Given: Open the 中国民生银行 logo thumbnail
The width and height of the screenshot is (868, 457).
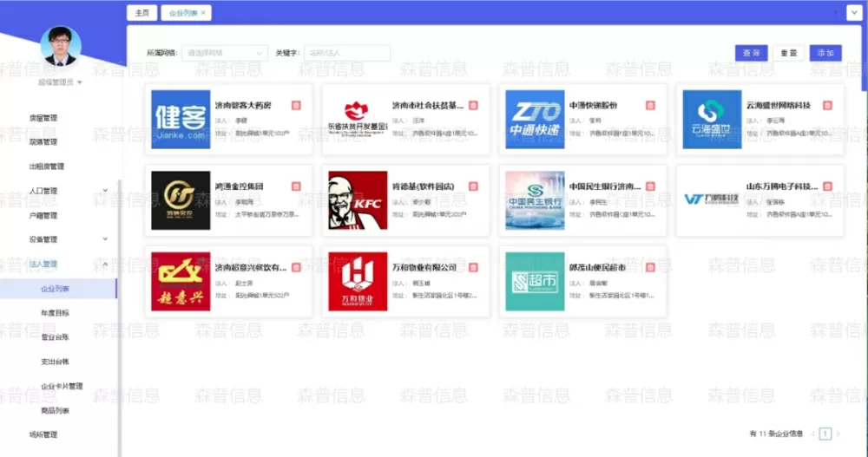Looking at the screenshot, I should click(x=535, y=200).
